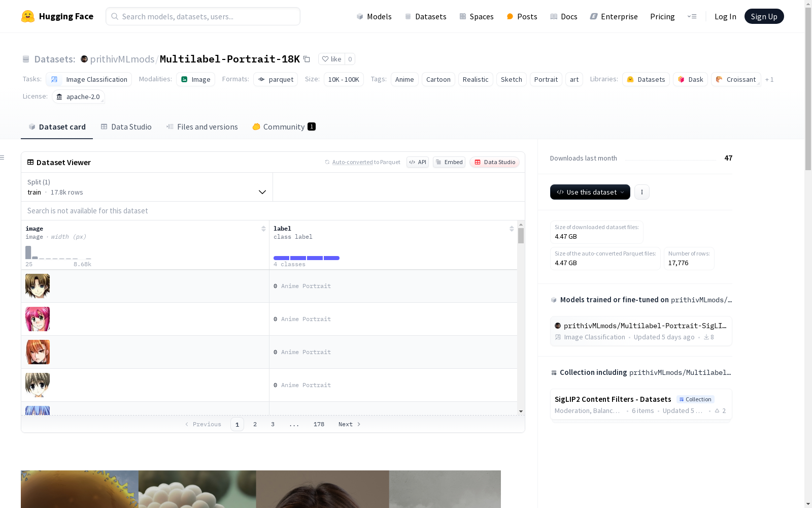Show the +1 more libraries
This screenshot has width=812, height=508.
click(x=769, y=79)
